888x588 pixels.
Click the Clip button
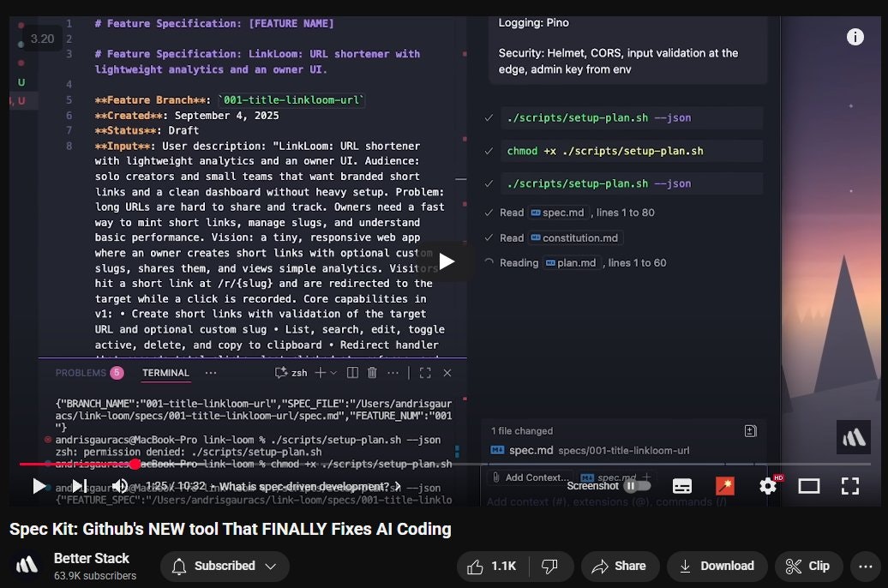pos(809,566)
